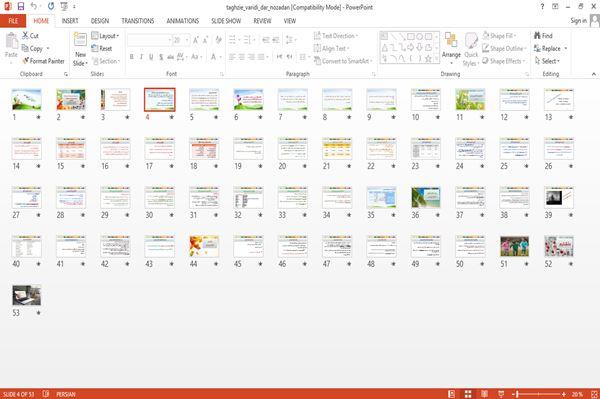Switch to Slide Sorter view icon
The image size is (600, 399).
point(468,394)
